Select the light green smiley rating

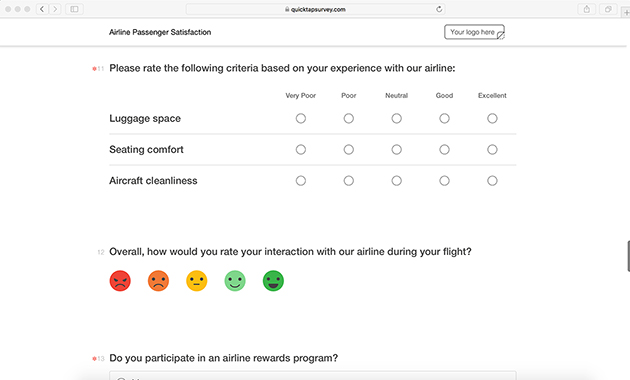coord(235,281)
